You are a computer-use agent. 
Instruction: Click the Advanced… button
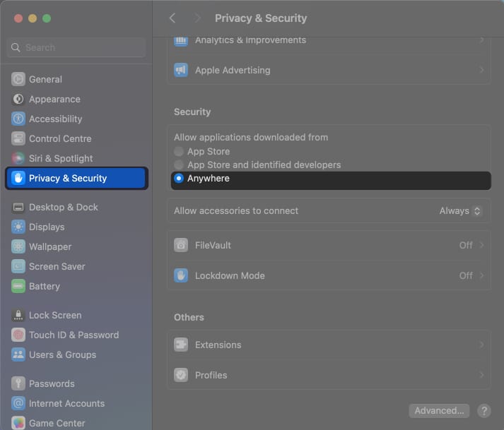click(439, 410)
